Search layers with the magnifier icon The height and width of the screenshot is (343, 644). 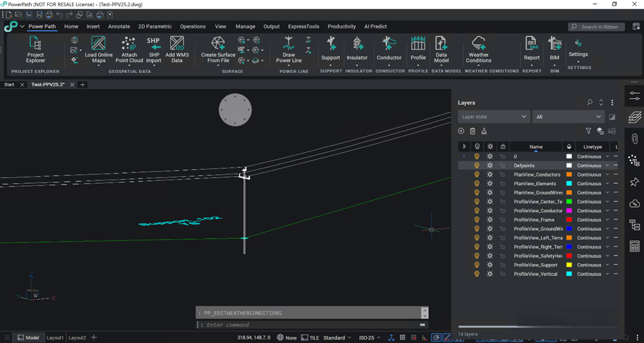590,102
